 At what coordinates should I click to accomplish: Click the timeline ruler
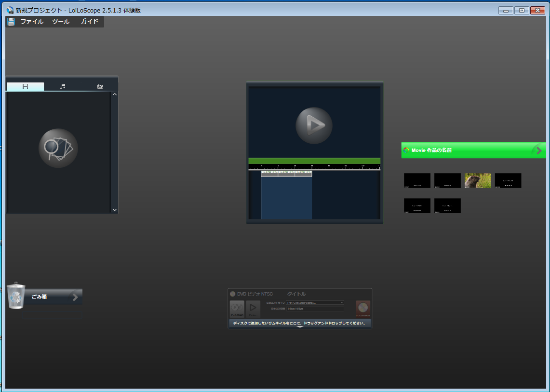(x=314, y=167)
